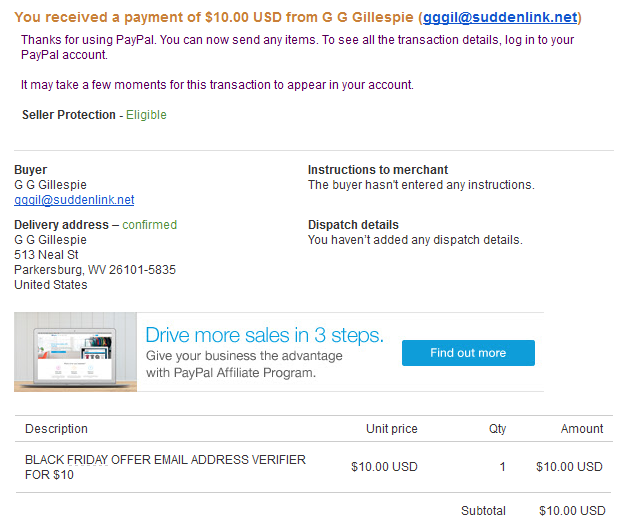Click the Buyer heading
The image size is (621, 516).
[x=30, y=169]
